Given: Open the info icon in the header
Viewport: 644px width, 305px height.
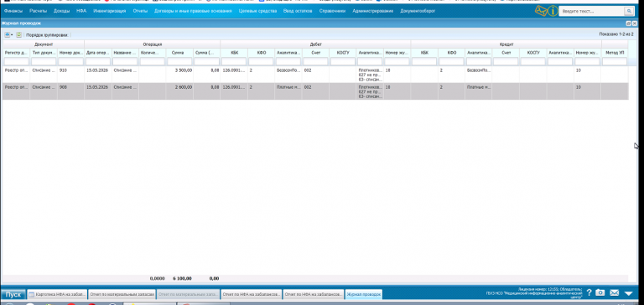Looking at the screenshot, I should 553,11.
